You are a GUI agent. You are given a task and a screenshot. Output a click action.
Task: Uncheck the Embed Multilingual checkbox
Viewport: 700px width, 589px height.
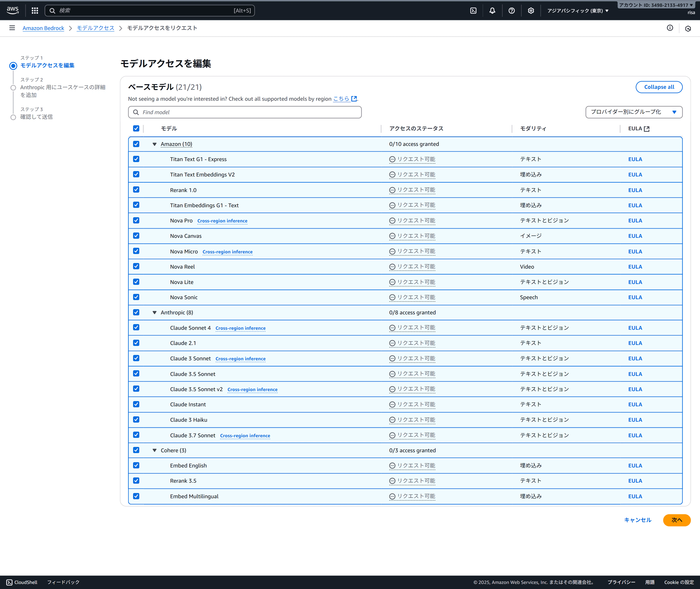click(x=136, y=496)
